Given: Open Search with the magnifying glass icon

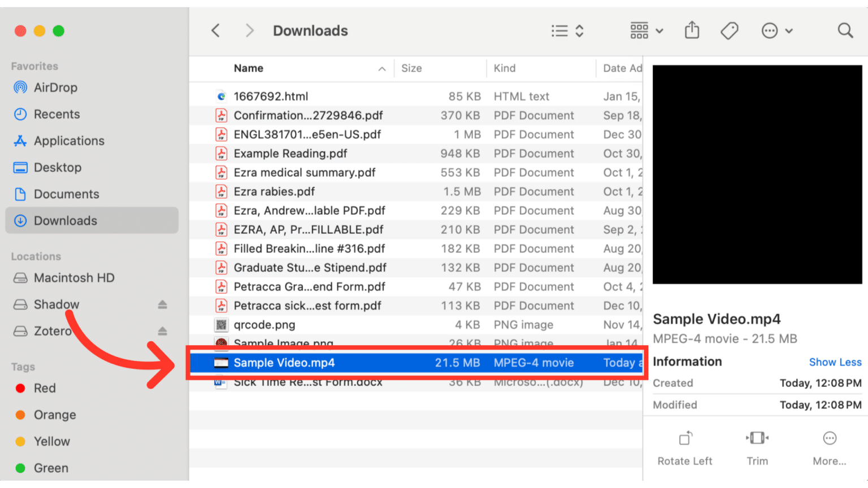Looking at the screenshot, I should coord(845,30).
